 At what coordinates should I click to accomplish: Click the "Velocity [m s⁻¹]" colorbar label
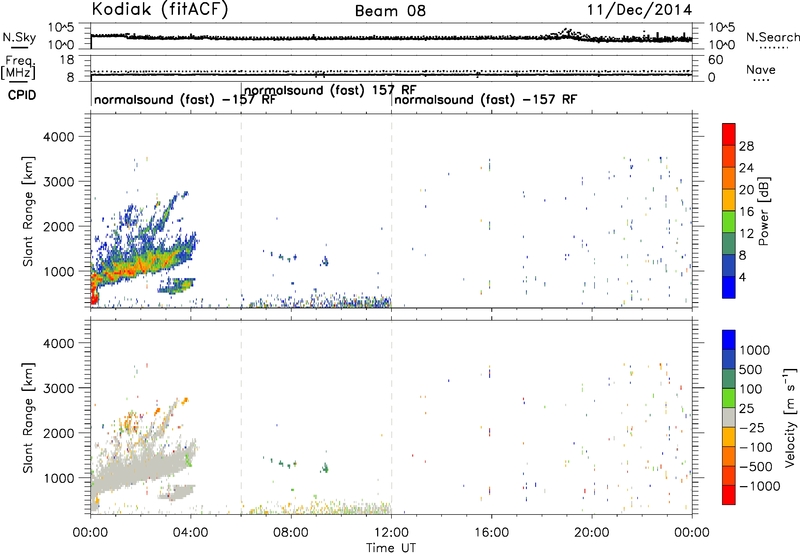click(790, 418)
